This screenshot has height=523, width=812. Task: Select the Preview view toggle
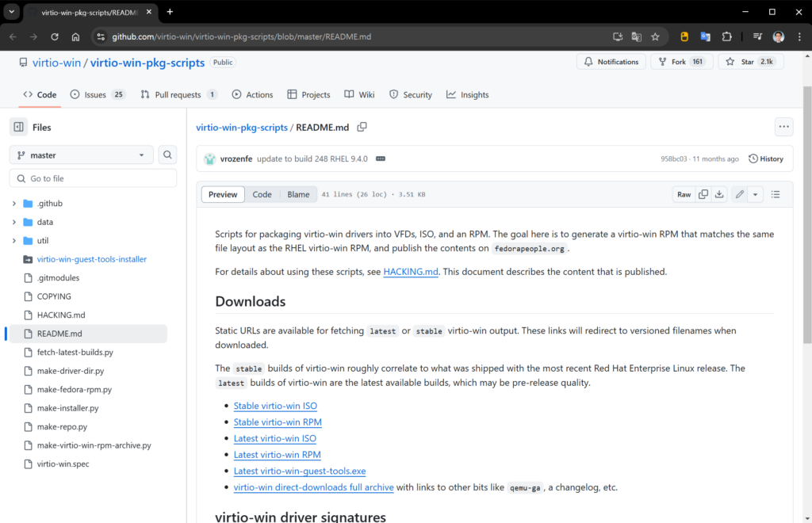point(223,194)
